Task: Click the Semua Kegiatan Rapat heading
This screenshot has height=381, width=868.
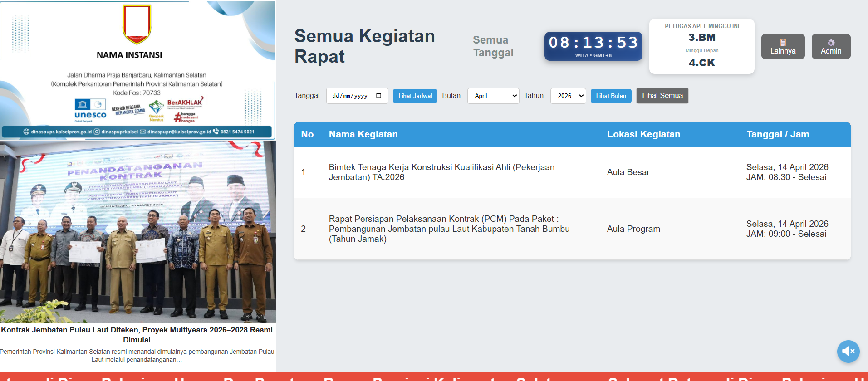Action: pyautogui.click(x=364, y=46)
